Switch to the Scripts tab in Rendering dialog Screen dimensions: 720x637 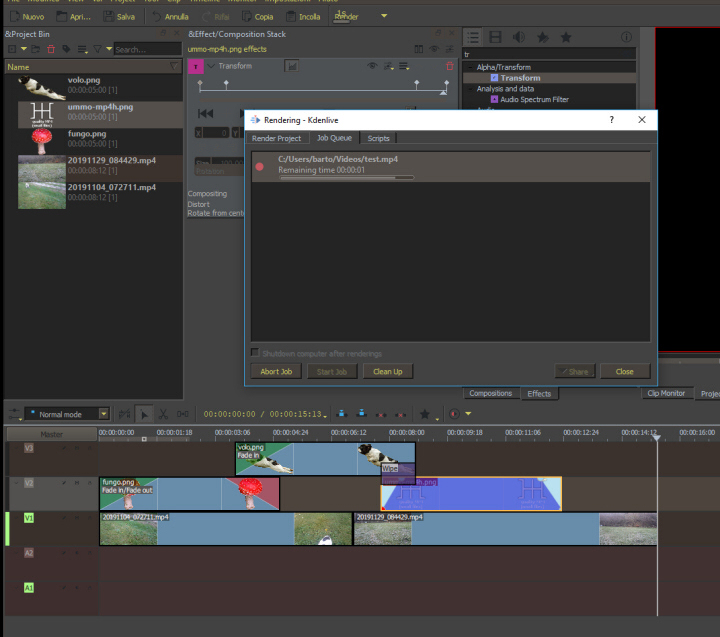coord(378,138)
